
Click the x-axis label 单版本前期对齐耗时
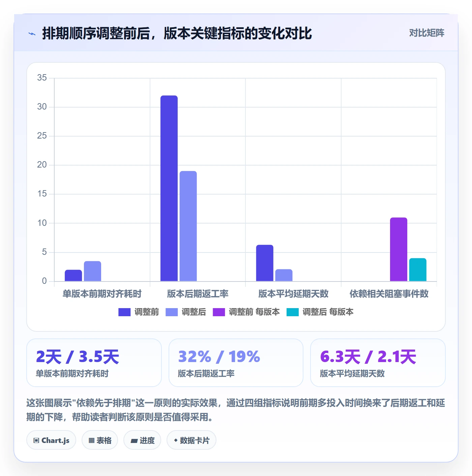coord(102,294)
